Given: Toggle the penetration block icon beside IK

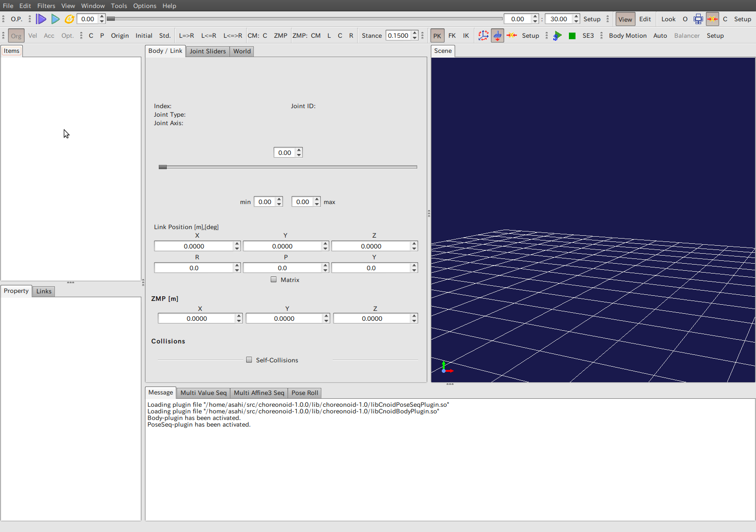Looking at the screenshot, I should pyautogui.click(x=498, y=35).
